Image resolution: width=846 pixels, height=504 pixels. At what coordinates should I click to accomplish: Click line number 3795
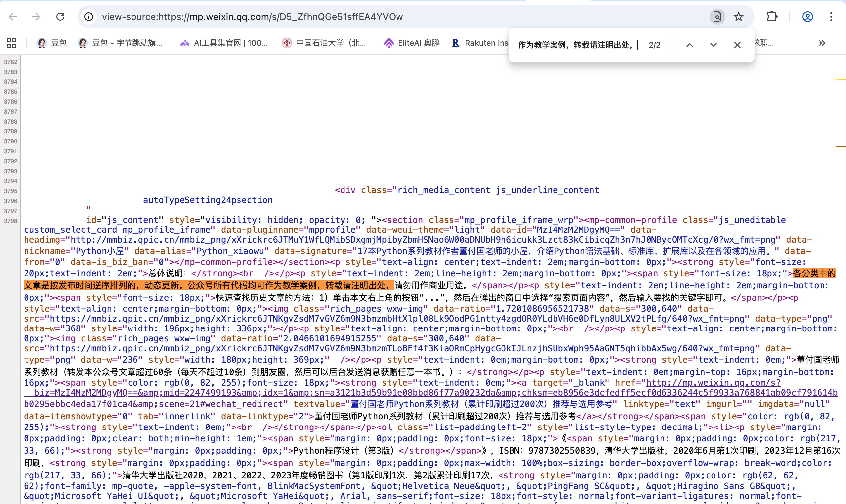(x=11, y=191)
